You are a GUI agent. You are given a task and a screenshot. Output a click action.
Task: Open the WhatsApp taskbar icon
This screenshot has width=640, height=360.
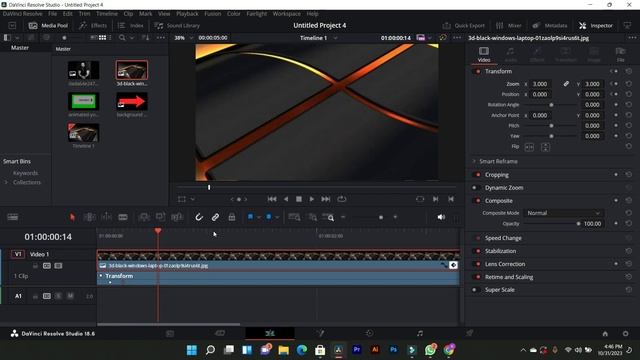point(430,350)
